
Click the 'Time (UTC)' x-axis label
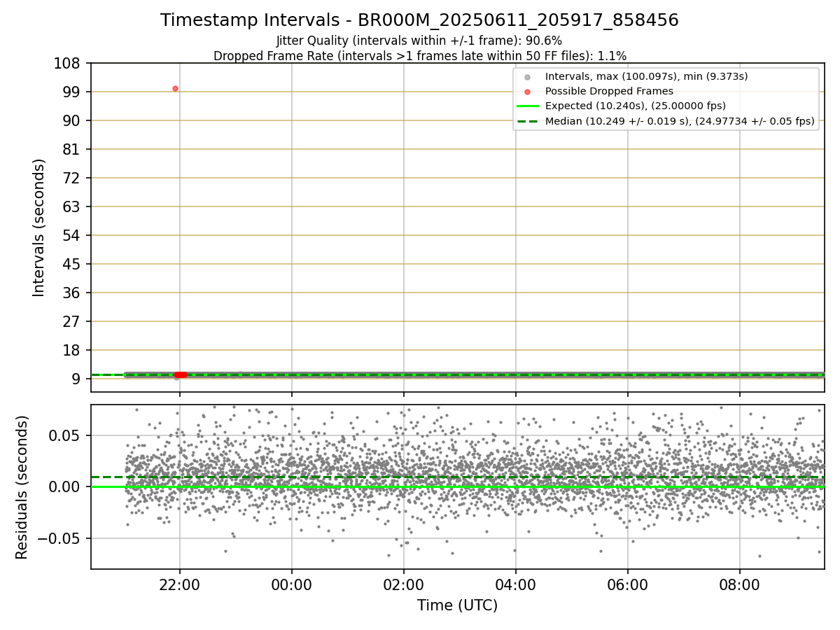click(457, 605)
